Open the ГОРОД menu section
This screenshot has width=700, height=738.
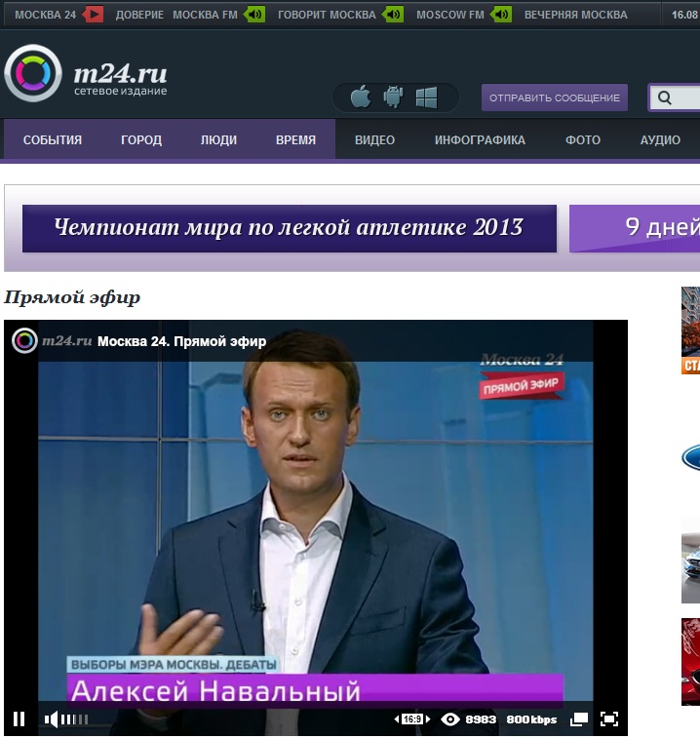click(141, 139)
